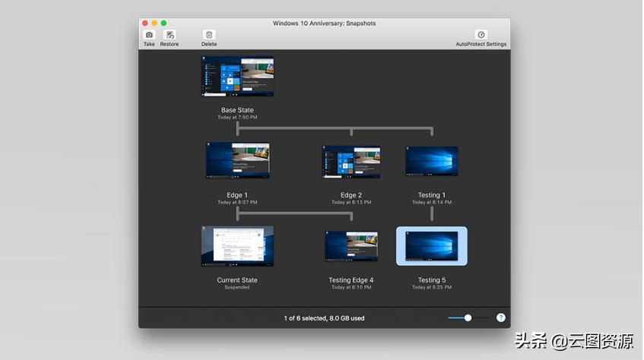
Task: Take a new snapshot with camera icon
Action: pos(149,35)
